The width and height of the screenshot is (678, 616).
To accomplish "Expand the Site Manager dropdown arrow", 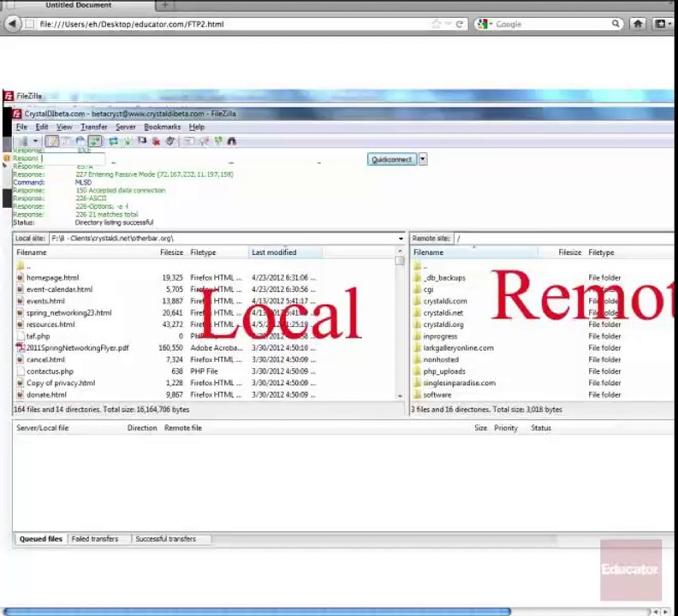I will (35, 141).
